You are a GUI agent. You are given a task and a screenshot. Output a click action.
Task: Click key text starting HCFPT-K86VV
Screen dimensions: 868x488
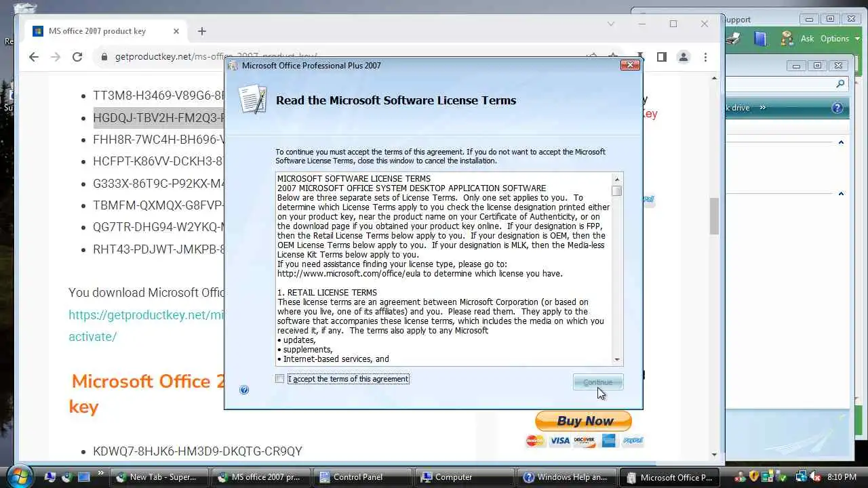pos(159,161)
